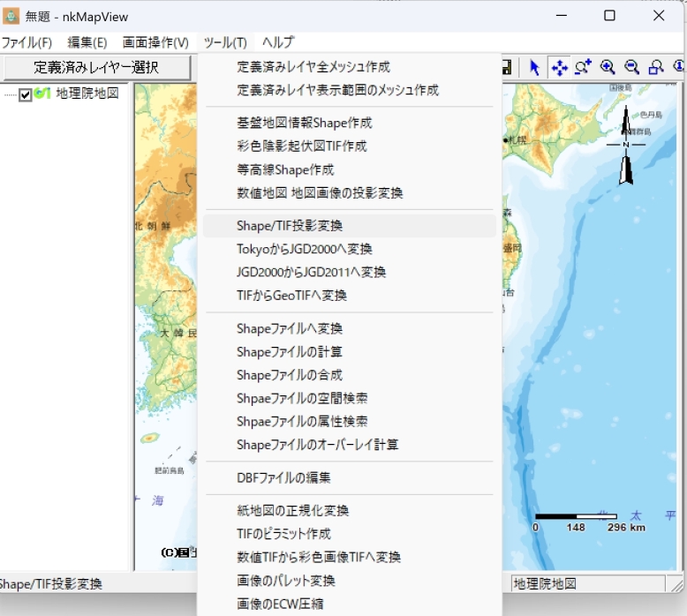This screenshot has height=616, width=687.
Task: Click the zoom in magnifier icon
Action: pyautogui.click(x=608, y=67)
